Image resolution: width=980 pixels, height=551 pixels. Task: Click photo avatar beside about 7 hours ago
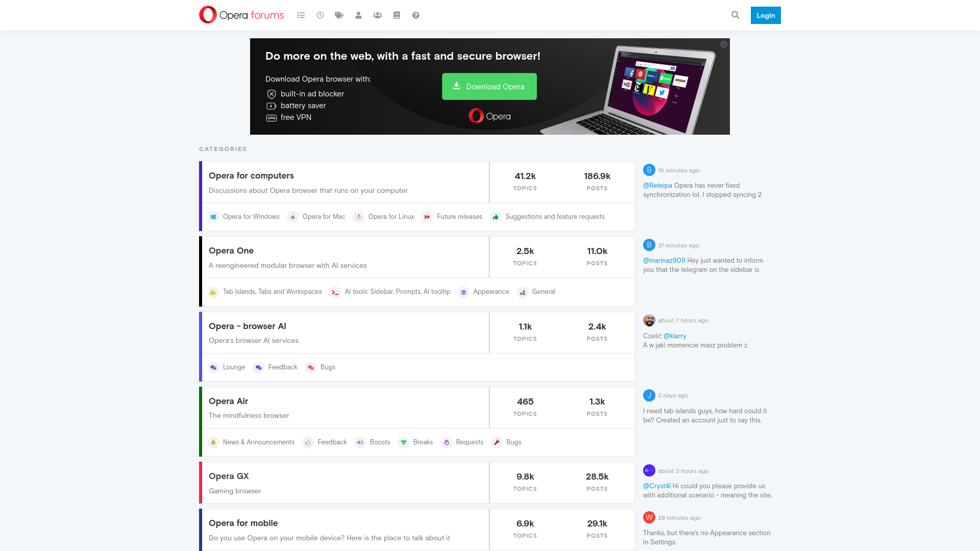[x=649, y=320]
